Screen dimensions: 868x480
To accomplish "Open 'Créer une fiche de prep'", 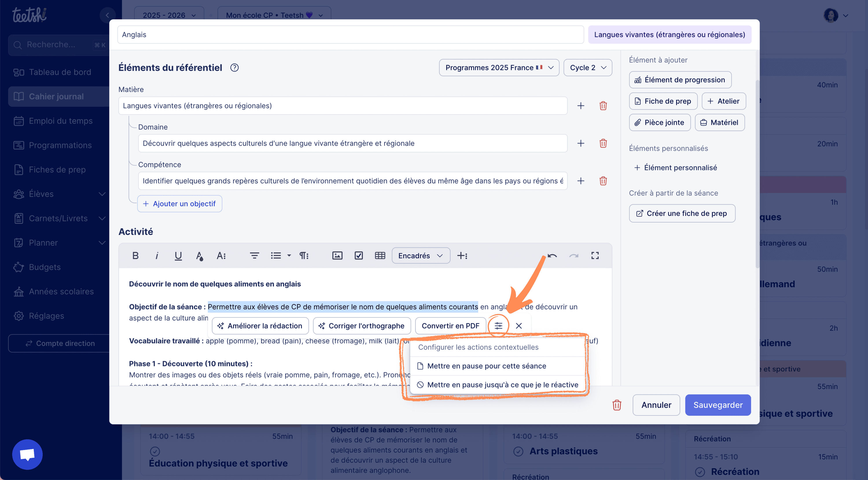I will coord(682,213).
